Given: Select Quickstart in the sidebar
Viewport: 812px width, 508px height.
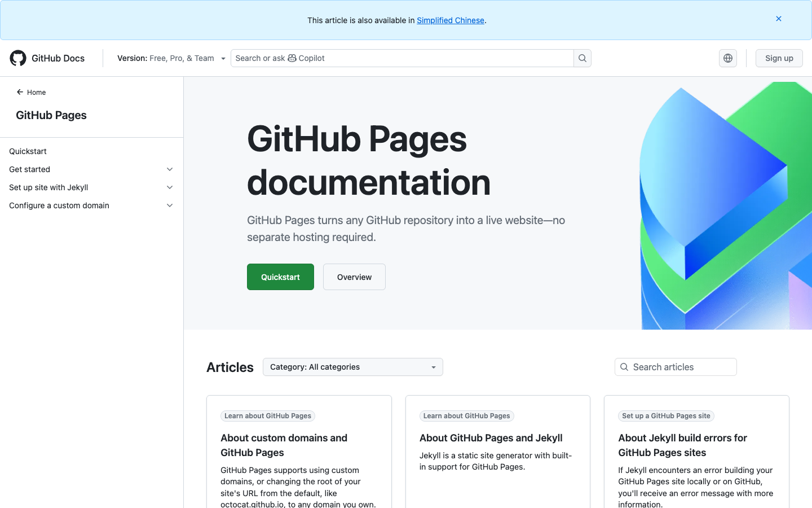Looking at the screenshot, I should (28, 151).
